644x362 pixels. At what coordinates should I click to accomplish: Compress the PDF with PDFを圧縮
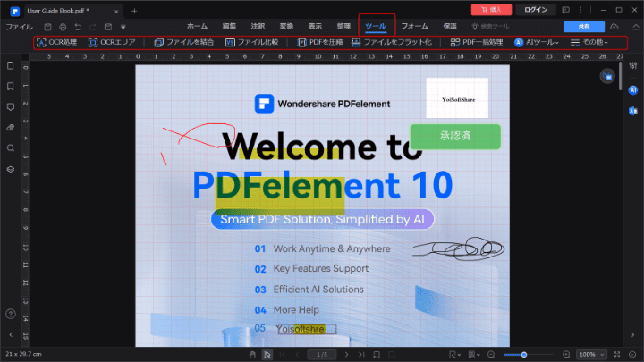click(x=320, y=42)
